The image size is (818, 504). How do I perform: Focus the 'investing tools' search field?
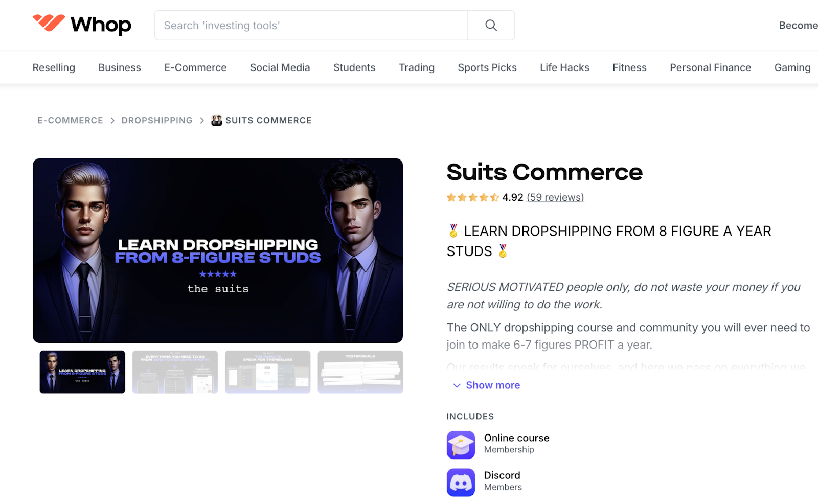311,25
